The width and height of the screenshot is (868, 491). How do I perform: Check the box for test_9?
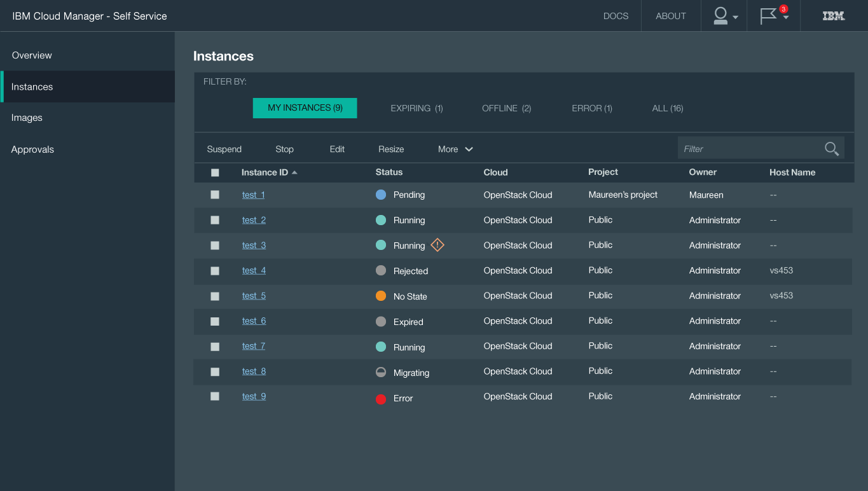pyautogui.click(x=215, y=396)
